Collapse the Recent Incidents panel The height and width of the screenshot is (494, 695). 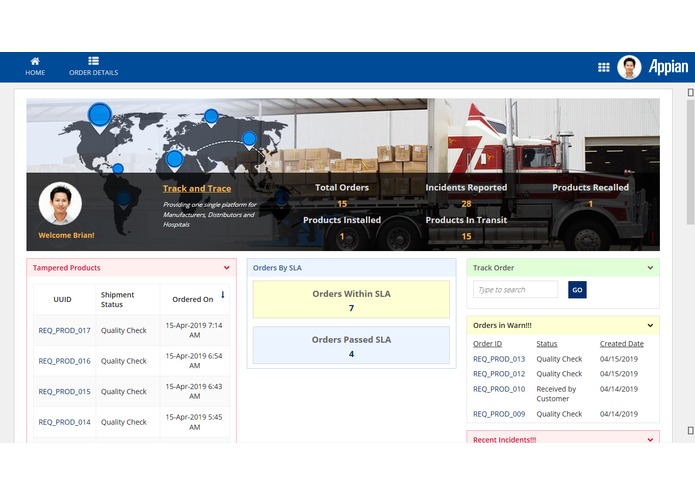click(x=650, y=440)
